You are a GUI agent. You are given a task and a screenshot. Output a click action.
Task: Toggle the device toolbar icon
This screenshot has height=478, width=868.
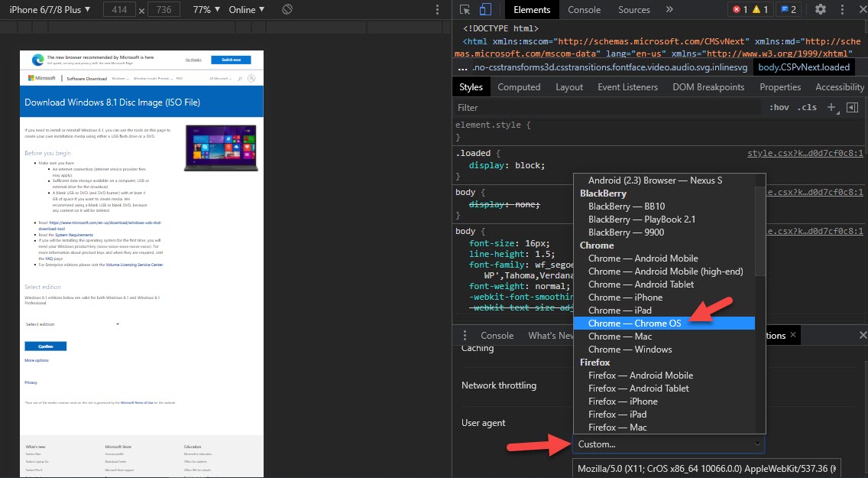coord(485,10)
